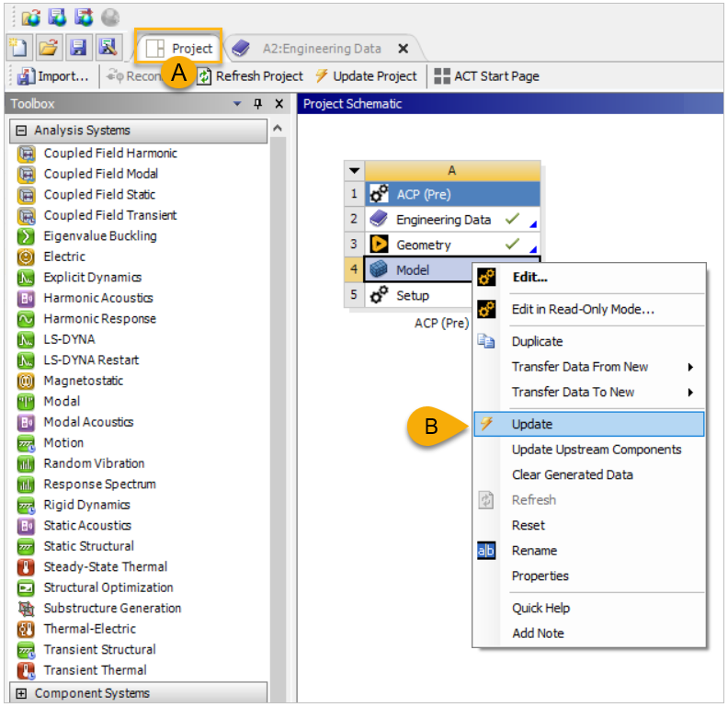Click the Engineering Data green checkmark
Screen dimensions: 728x707
(x=511, y=220)
